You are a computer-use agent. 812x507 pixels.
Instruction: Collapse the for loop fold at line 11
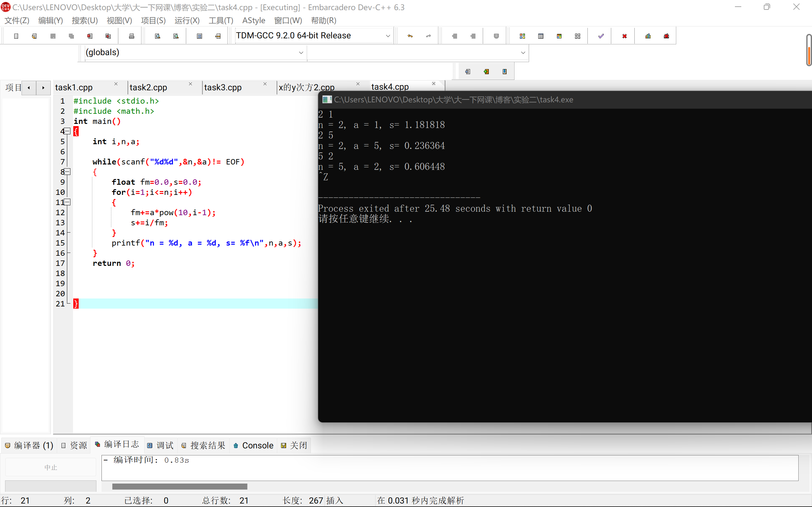coord(67,202)
